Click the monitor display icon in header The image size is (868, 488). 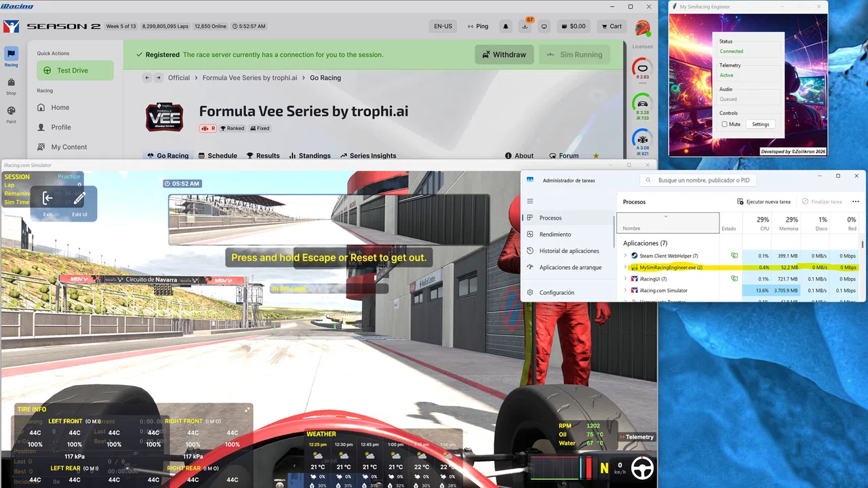pos(544,26)
